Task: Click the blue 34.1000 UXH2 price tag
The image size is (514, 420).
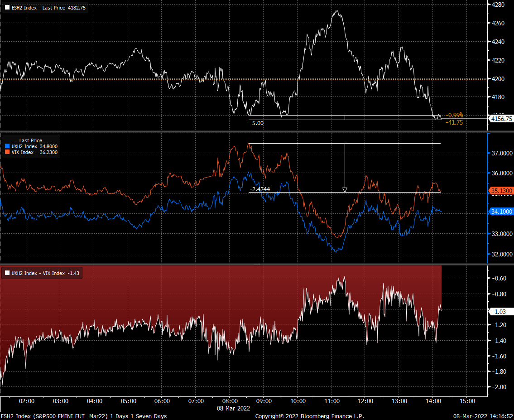Action: tap(501, 212)
